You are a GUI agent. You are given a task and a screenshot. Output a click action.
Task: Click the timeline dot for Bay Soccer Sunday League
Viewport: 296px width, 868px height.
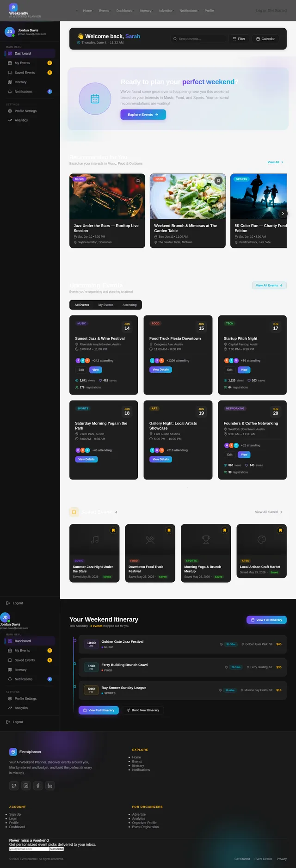(x=74, y=687)
